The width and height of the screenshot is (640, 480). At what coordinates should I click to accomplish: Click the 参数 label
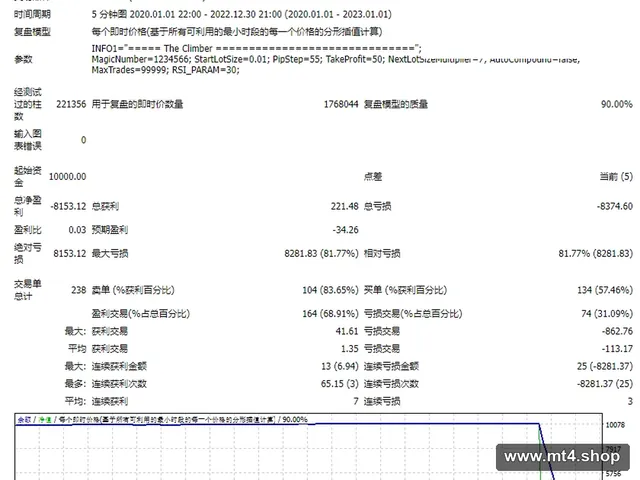[23, 59]
